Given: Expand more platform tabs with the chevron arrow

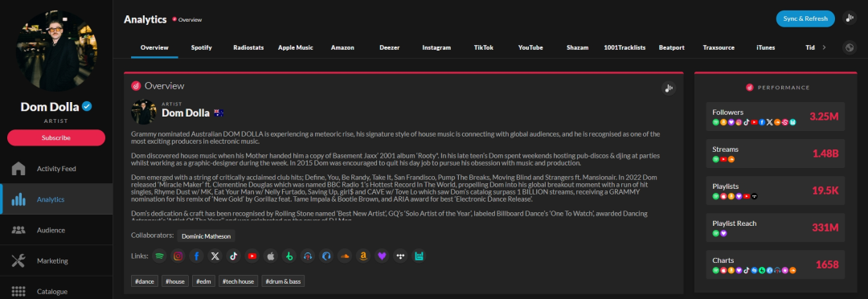Looking at the screenshot, I should [824, 47].
